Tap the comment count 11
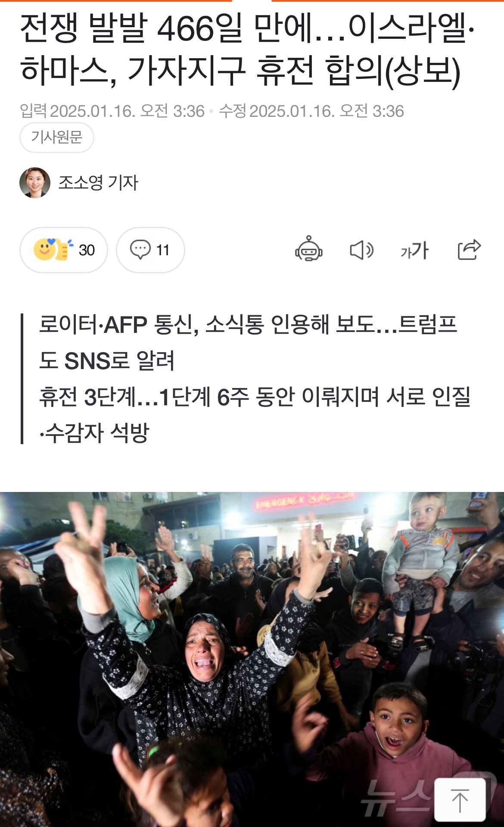 pyautogui.click(x=163, y=250)
